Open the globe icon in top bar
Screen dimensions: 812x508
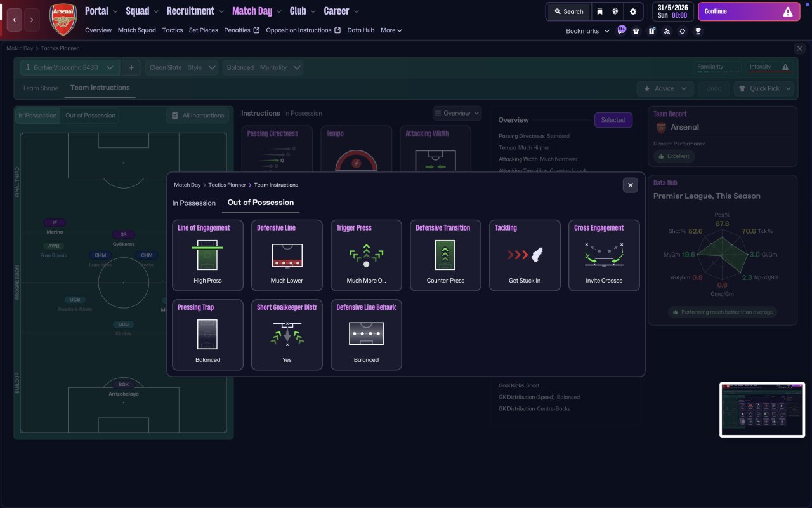[615, 11]
